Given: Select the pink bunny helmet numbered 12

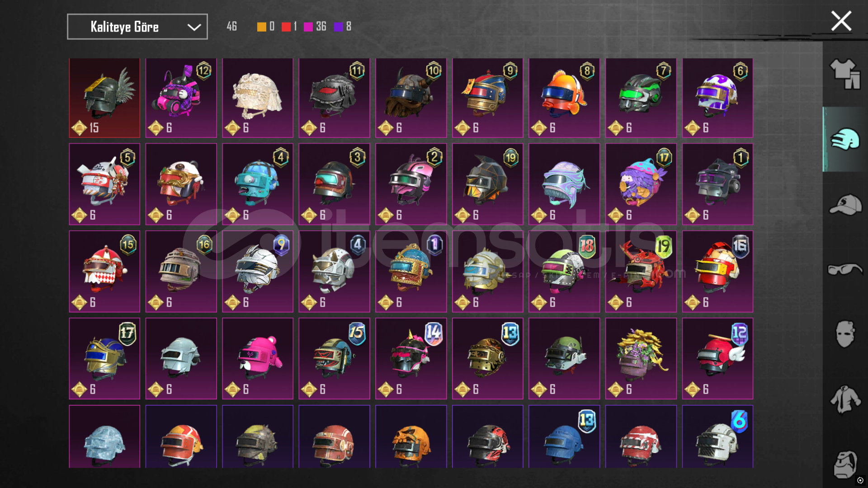Looking at the screenshot, I should [x=181, y=98].
